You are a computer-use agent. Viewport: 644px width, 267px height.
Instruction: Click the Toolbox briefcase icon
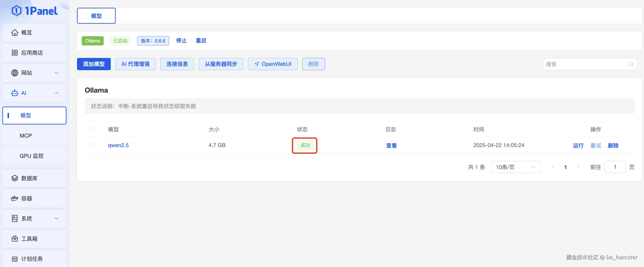(x=15, y=239)
